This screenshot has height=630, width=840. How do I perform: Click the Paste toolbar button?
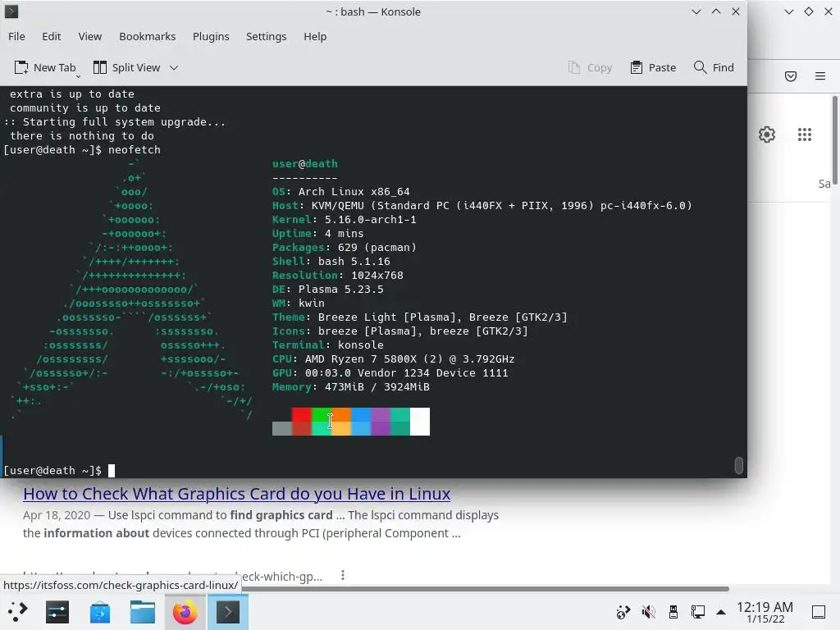pos(653,67)
